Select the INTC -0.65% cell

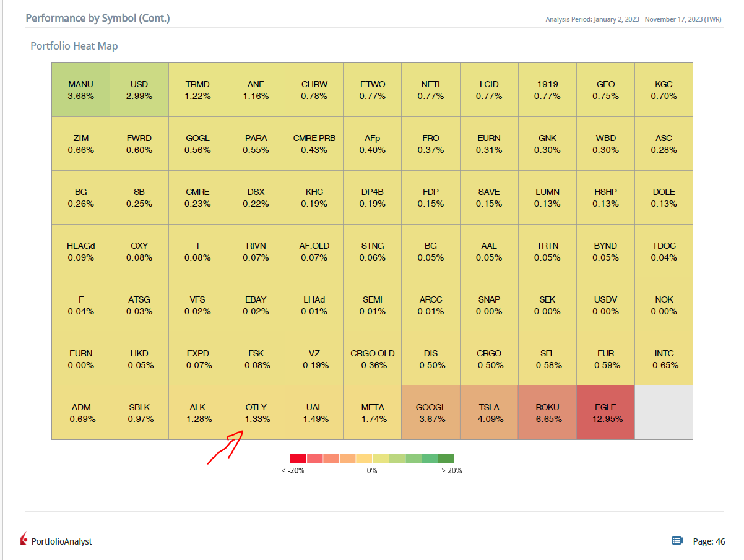tap(664, 359)
